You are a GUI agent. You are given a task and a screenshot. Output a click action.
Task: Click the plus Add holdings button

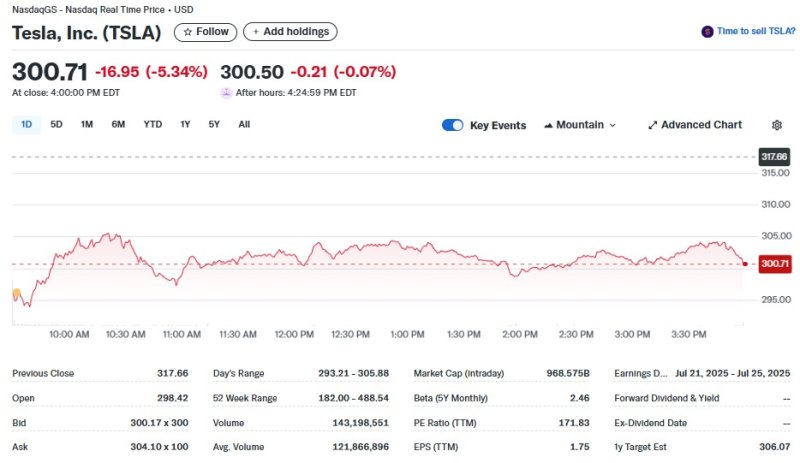click(290, 32)
